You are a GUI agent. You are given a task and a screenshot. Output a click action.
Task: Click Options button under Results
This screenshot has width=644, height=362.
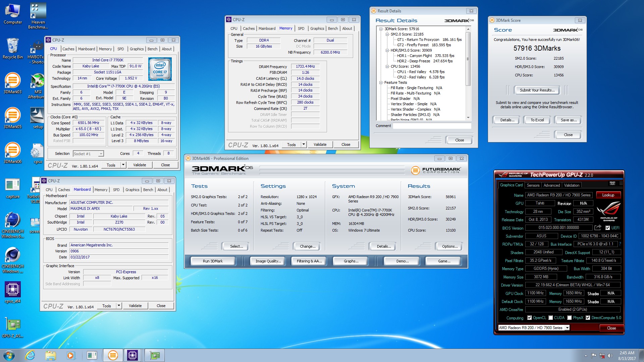pos(449,246)
